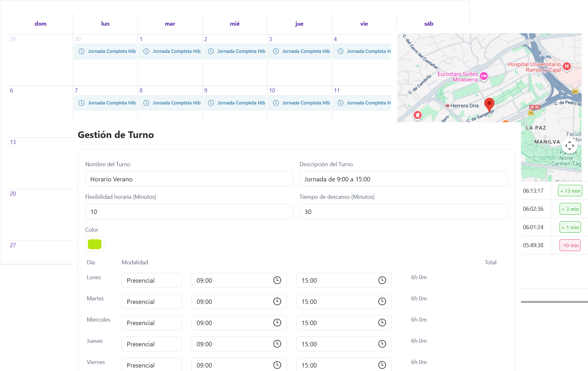The height and width of the screenshot is (371, 588).
Task: Click the 06:13:17 time entry
Action: pyautogui.click(x=533, y=191)
